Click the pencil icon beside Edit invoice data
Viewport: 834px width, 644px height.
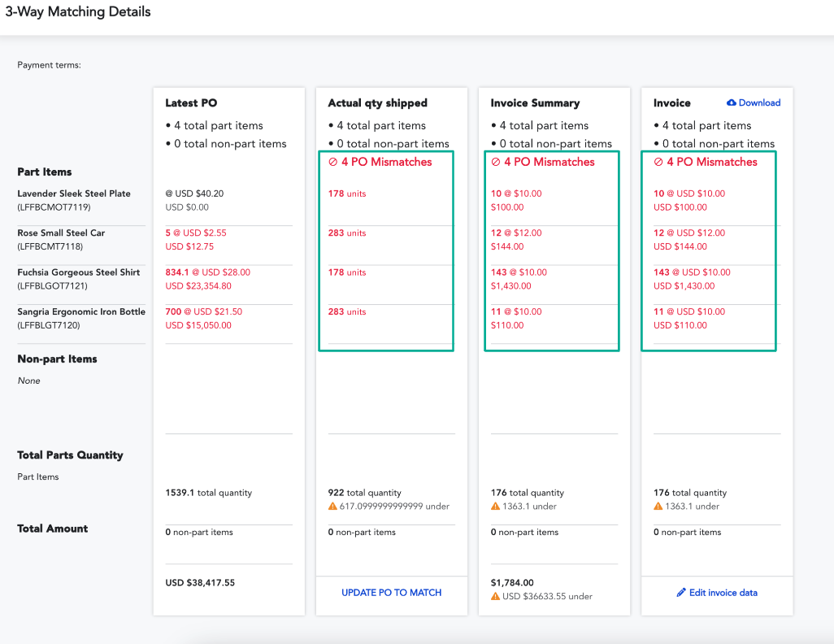pos(680,592)
